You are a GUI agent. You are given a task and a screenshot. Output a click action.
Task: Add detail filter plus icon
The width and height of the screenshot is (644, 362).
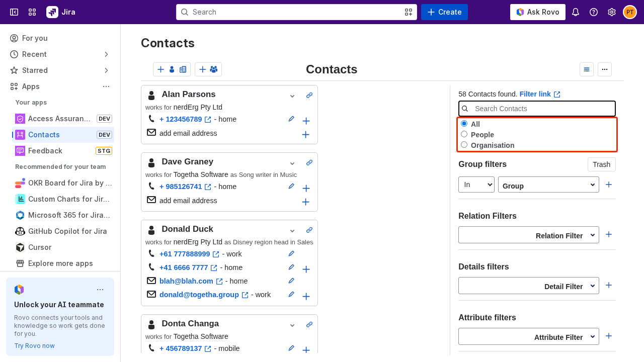tap(609, 285)
